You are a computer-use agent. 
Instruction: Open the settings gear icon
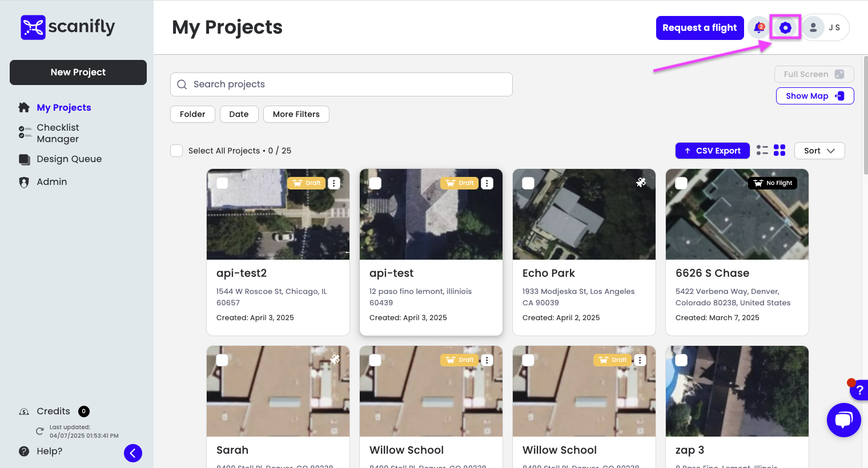[785, 27]
